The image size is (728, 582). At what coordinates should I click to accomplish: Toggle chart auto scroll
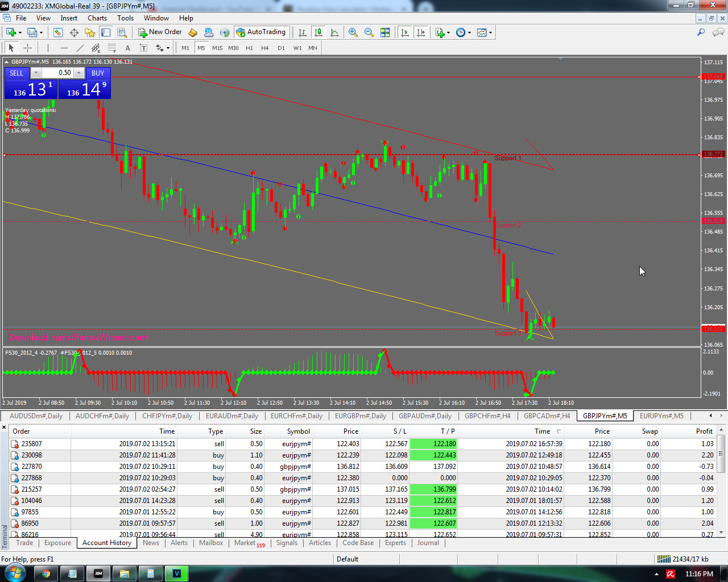click(405, 32)
